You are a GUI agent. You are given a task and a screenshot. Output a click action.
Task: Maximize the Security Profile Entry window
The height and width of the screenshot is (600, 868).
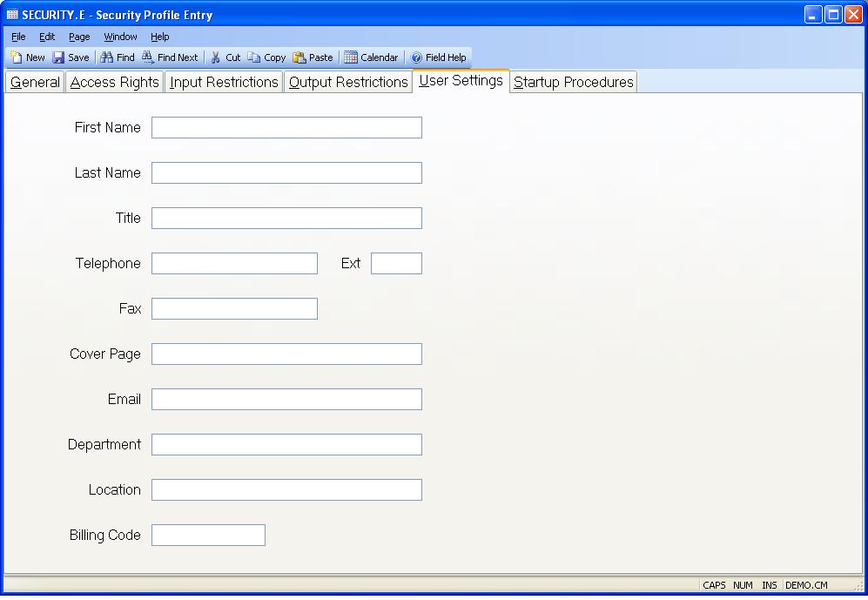(x=833, y=15)
